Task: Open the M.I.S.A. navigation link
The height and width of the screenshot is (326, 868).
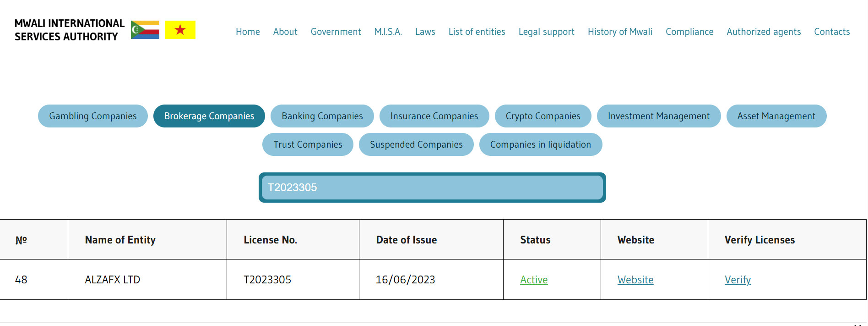Action: tap(388, 32)
